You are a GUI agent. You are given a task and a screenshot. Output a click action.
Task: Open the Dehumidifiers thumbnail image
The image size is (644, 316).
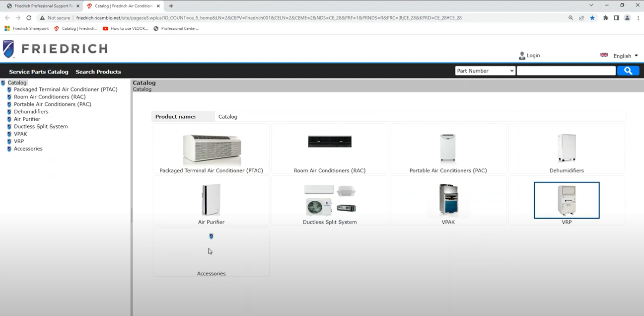click(x=567, y=148)
